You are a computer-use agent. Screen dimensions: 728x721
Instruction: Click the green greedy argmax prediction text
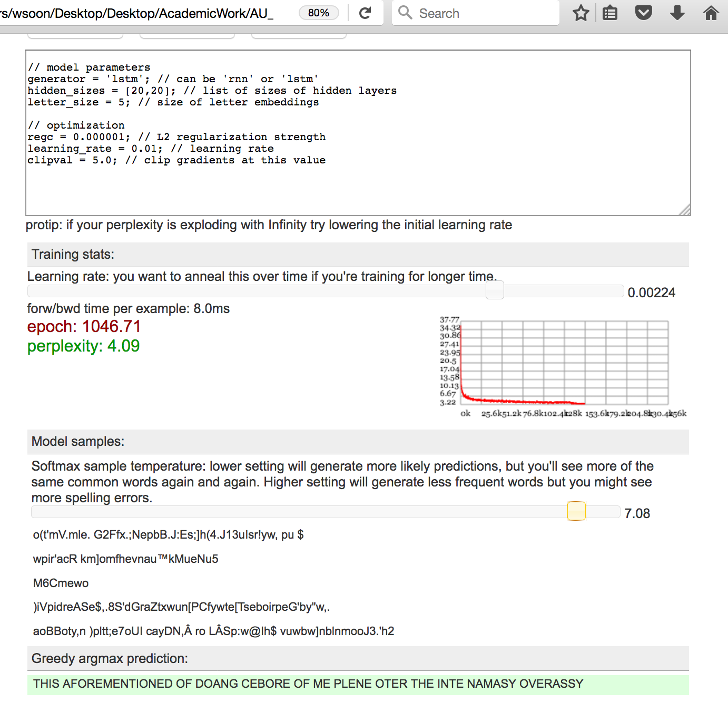(308, 684)
